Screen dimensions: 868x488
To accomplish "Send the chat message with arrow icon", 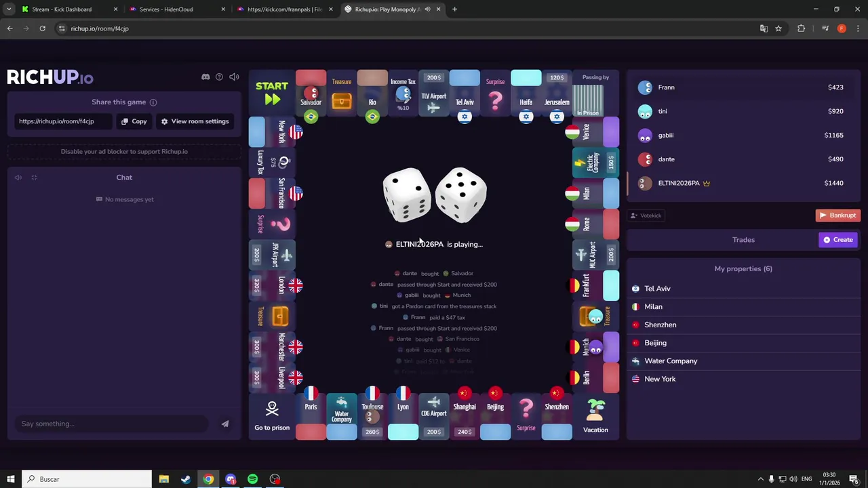I will pos(225,424).
